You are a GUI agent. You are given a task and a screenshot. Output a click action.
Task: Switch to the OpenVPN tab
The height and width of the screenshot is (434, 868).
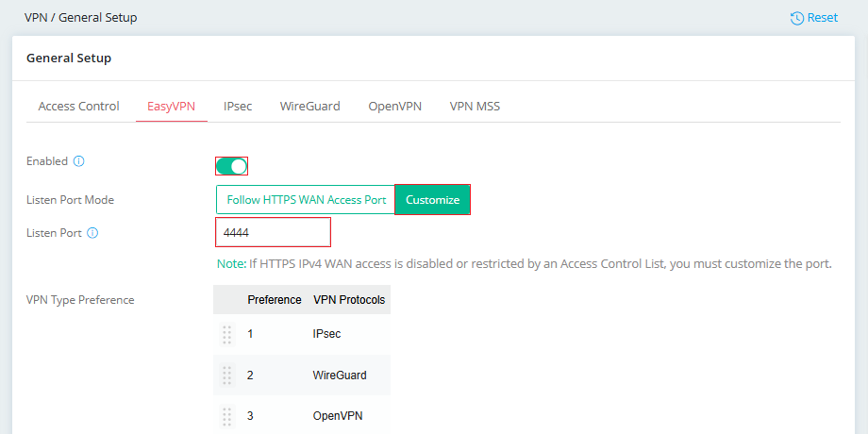pyautogui.click(x=395, y=107)
